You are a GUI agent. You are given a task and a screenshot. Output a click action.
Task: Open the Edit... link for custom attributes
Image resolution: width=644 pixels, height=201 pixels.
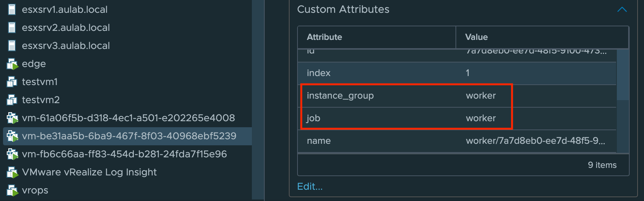point(310,186)
